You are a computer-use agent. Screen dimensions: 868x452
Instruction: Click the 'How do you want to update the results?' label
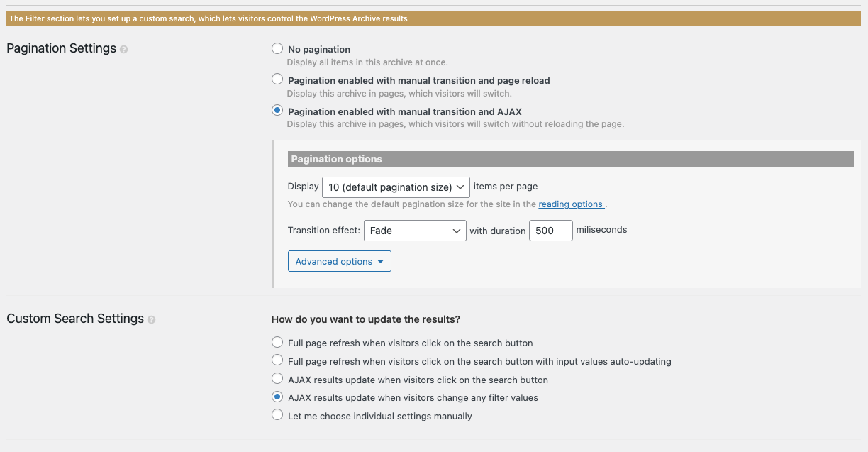(366, 319)
